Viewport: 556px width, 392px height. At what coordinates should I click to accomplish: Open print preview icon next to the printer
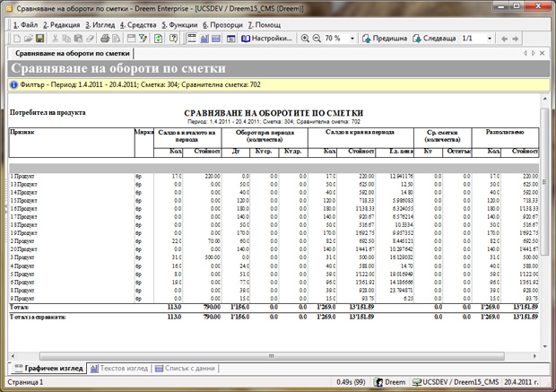click(x=117, y=39)
